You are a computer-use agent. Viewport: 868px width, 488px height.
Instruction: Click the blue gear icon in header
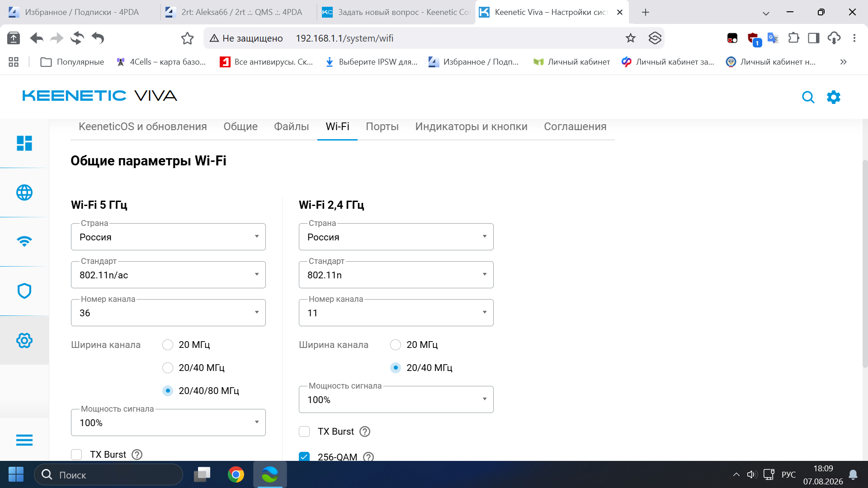click(833, 97)
